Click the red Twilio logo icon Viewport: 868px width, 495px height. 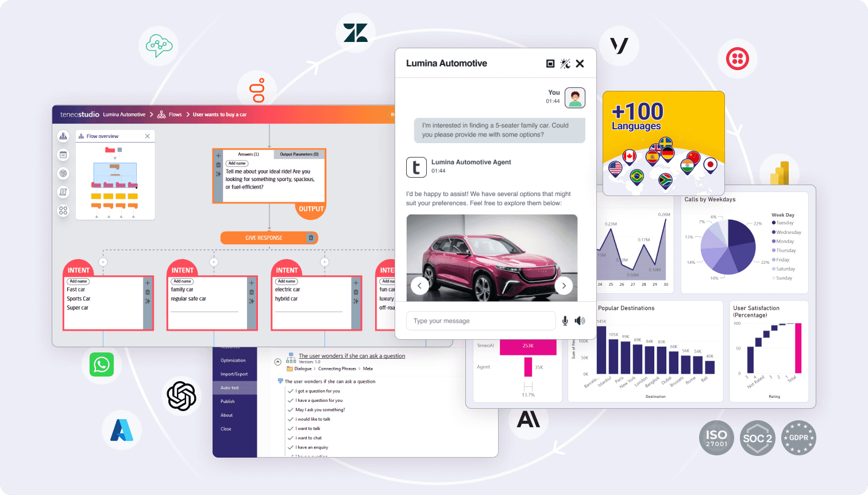pos(738,59)
